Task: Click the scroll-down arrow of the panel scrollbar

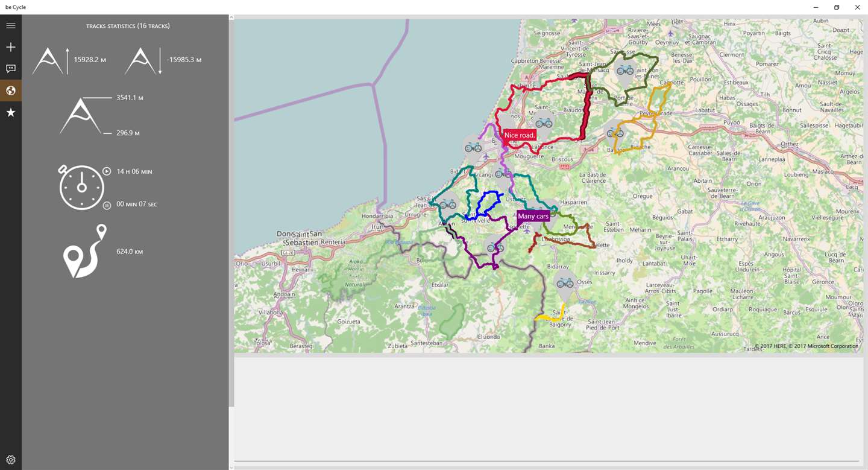Action: tap(231, 467)
